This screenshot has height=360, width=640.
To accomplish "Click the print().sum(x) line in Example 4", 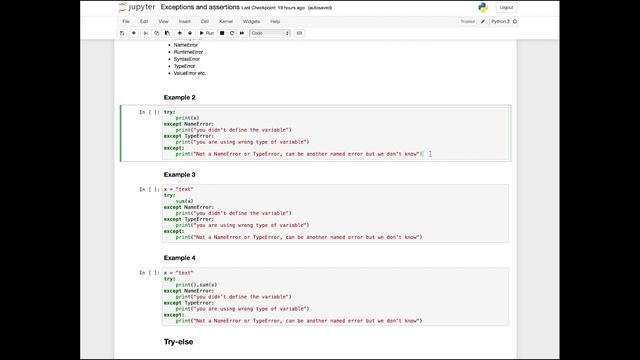I will [x=196, y=284].
